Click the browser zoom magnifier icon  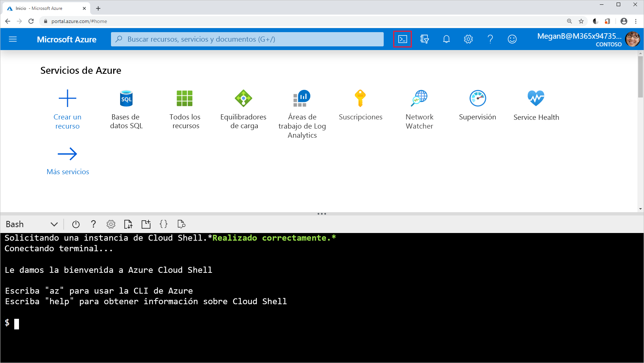pyautogui.click(x=570, y=21)
